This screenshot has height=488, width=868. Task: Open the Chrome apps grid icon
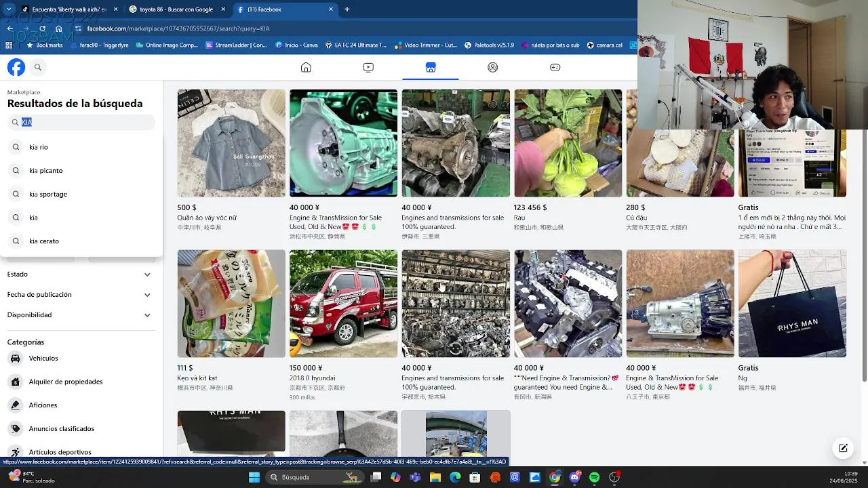tap(9, 45)
